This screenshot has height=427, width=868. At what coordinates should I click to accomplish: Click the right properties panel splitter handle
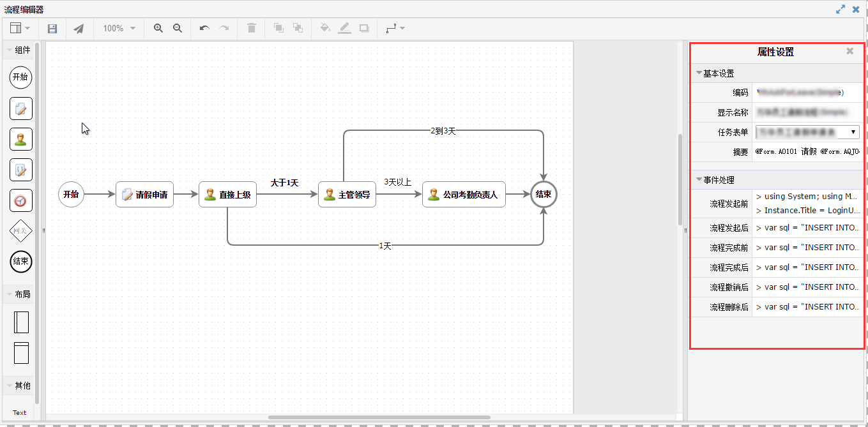(685, 230)
